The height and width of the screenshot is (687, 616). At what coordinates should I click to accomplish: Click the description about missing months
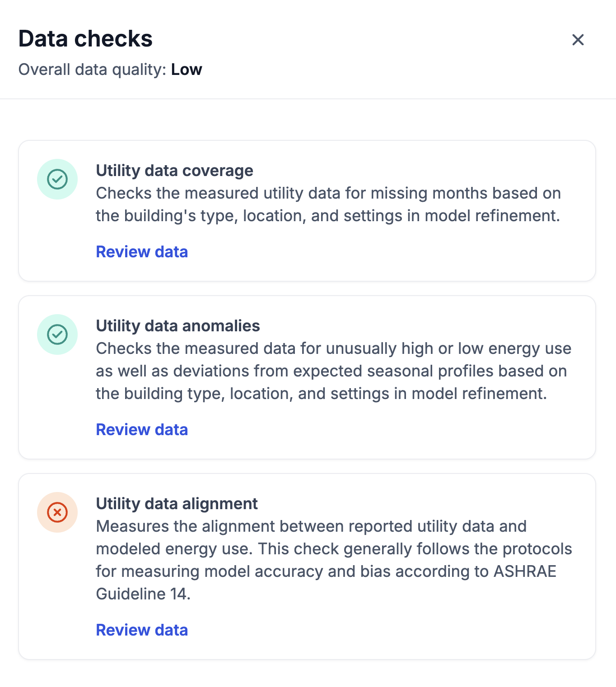328,204
